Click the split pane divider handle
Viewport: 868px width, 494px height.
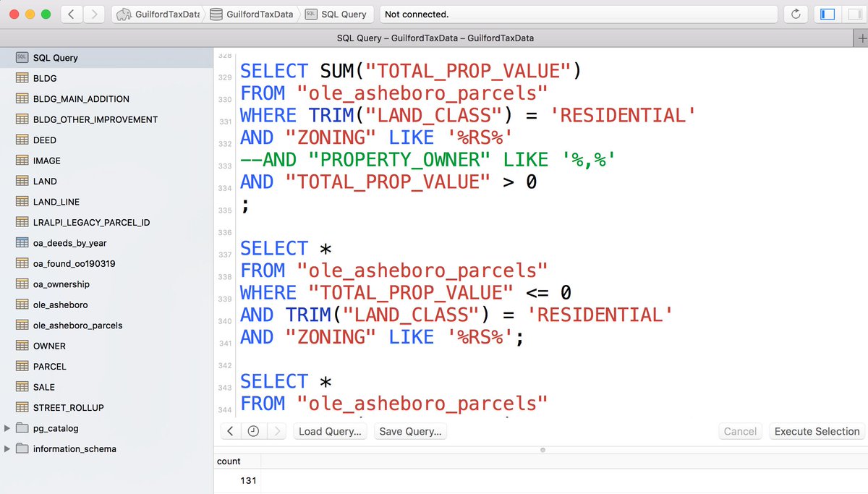542,449
